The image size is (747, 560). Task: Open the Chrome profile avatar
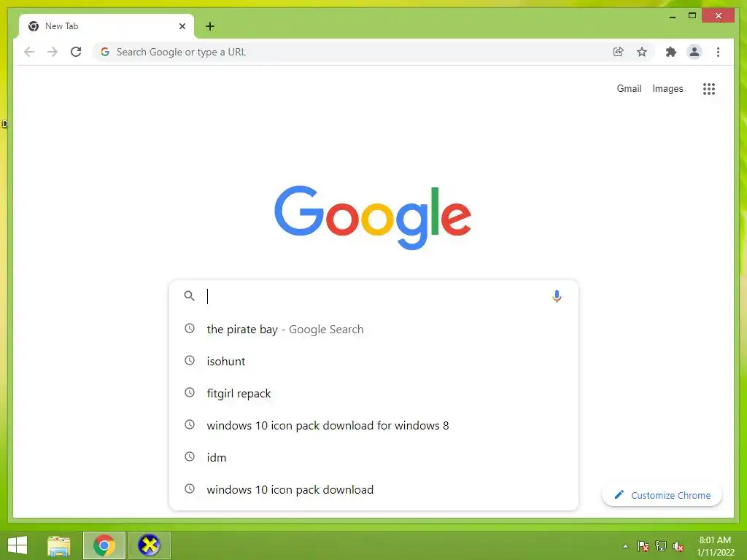pyautogui.click(x=694, y=52)
